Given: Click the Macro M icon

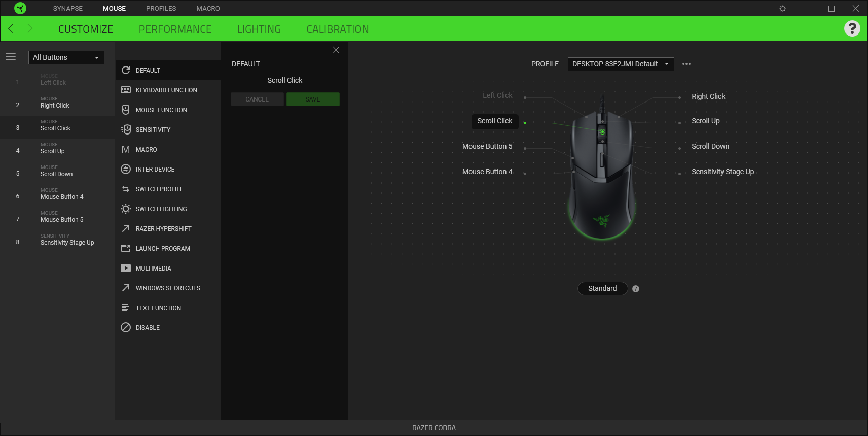Looking at the screenshot, I should (x=126, y=149).
